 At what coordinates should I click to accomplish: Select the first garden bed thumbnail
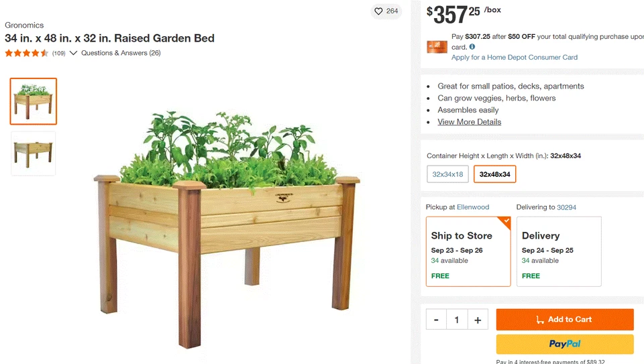[x=34, y=101]
